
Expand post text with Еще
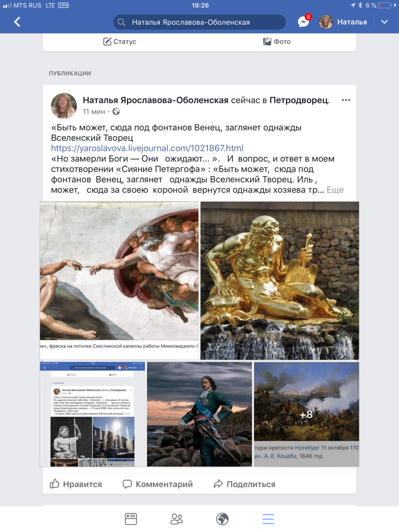[335, 190]
